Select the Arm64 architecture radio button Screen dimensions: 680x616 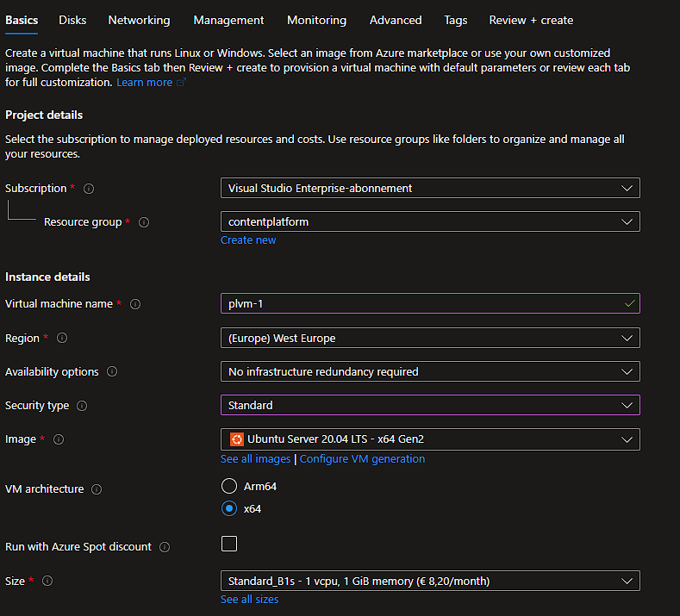click(229, 486)
